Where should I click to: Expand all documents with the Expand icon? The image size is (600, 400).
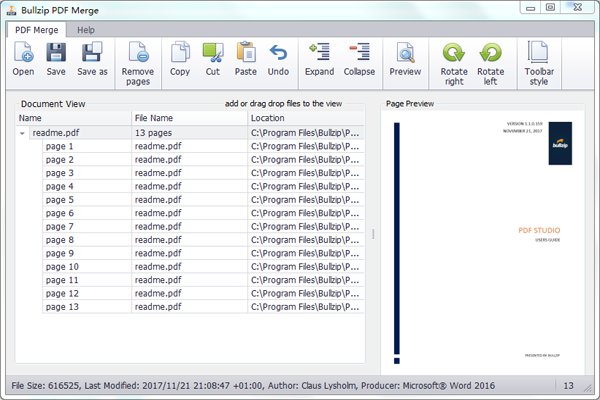point(320,59)
